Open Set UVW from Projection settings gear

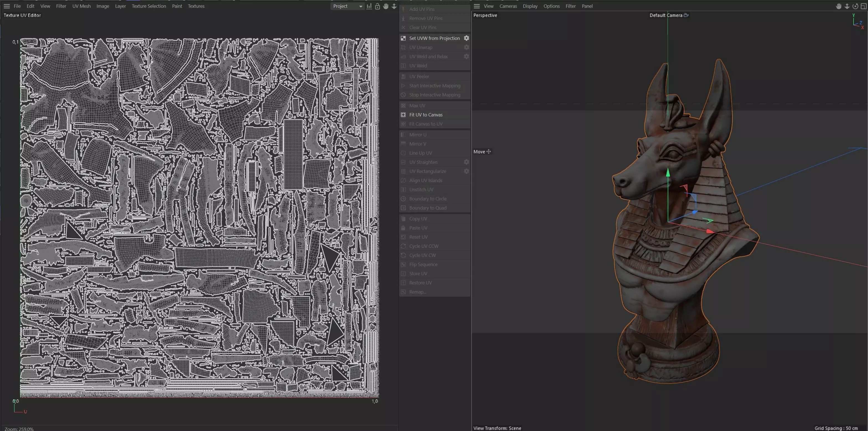(466, 38)
